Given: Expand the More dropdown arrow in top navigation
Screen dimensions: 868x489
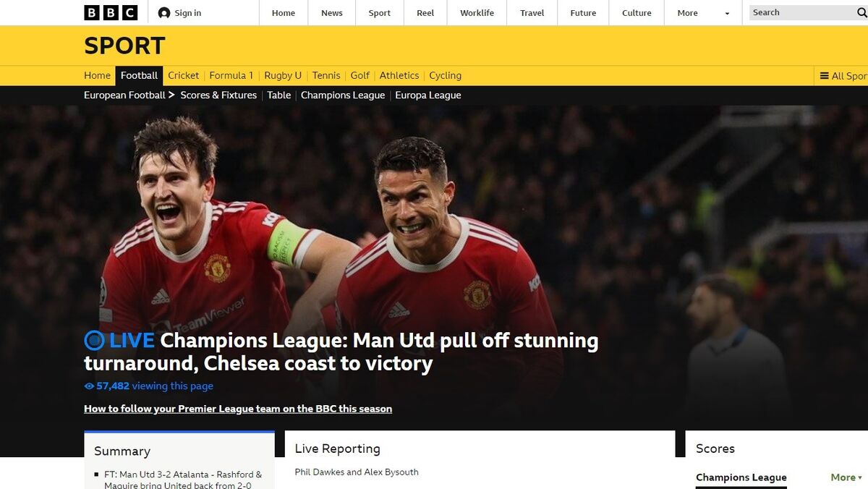Looking at the screenshot, I should [x=727, y=14].
